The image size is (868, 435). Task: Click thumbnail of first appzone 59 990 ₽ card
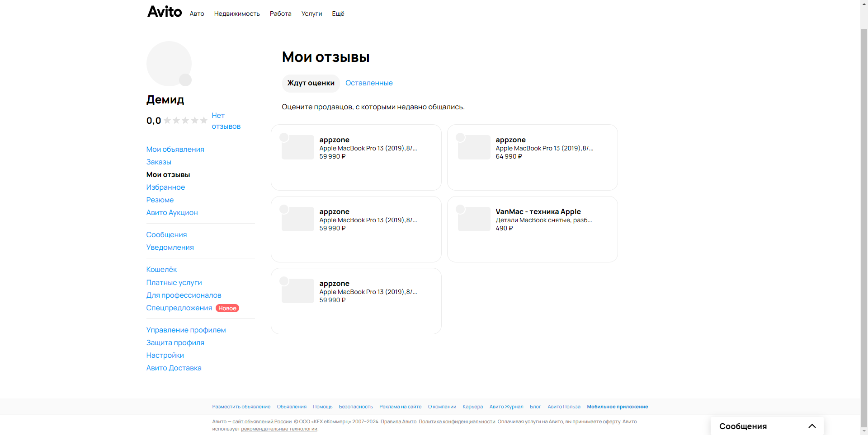(x=298, y=147)
